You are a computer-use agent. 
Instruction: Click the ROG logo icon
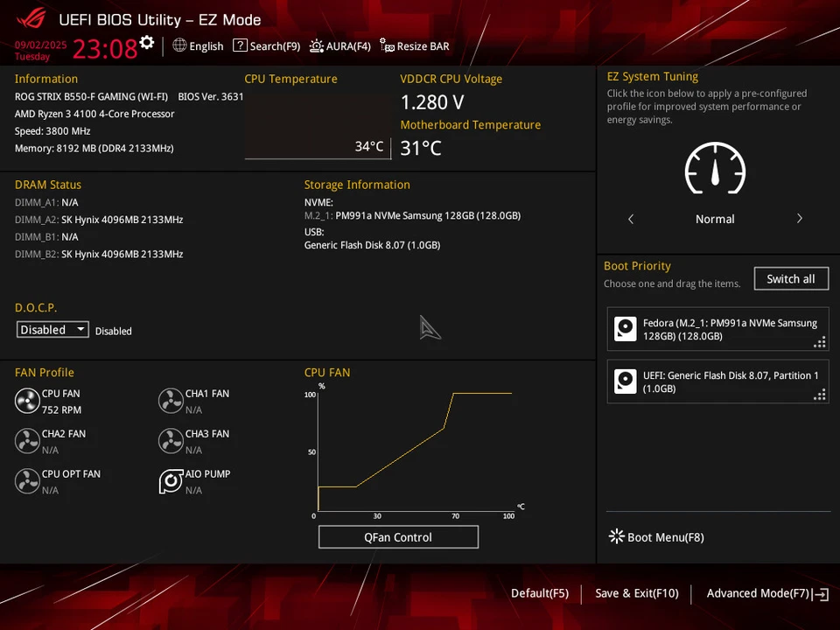pyautogui.click(x=29, y=19)
